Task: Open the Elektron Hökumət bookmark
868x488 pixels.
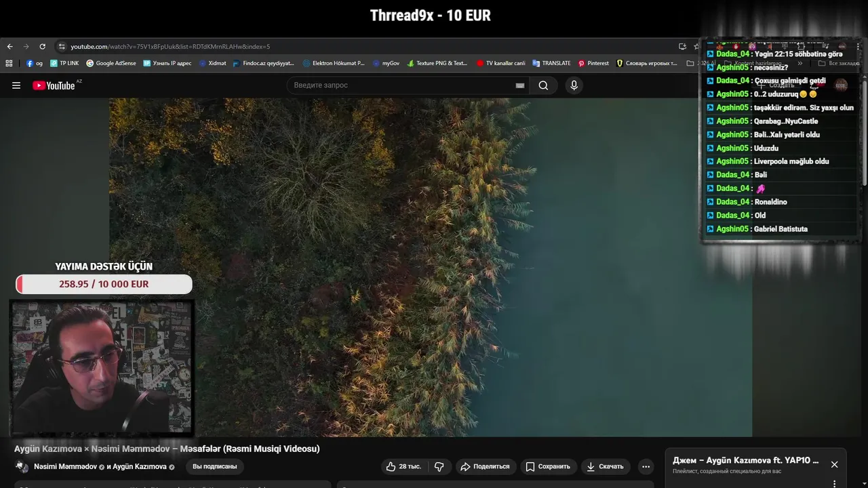Action: [x=334, y=63]
